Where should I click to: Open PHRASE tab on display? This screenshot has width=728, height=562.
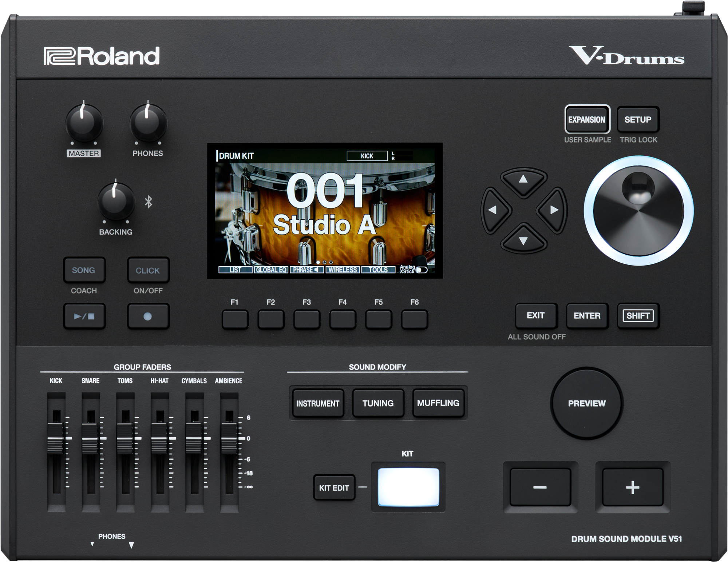(307, 270)
